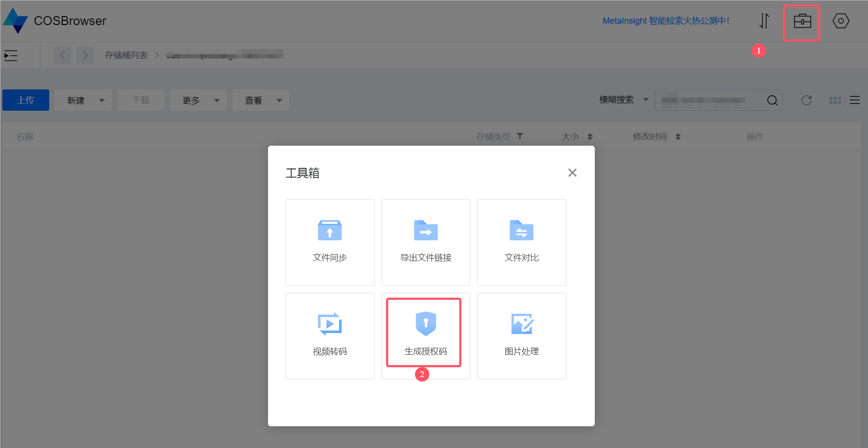Toggle the sidebar collapse icon
Image resolution: width=868 pixels, height=448 pixels.
[11, 55]
